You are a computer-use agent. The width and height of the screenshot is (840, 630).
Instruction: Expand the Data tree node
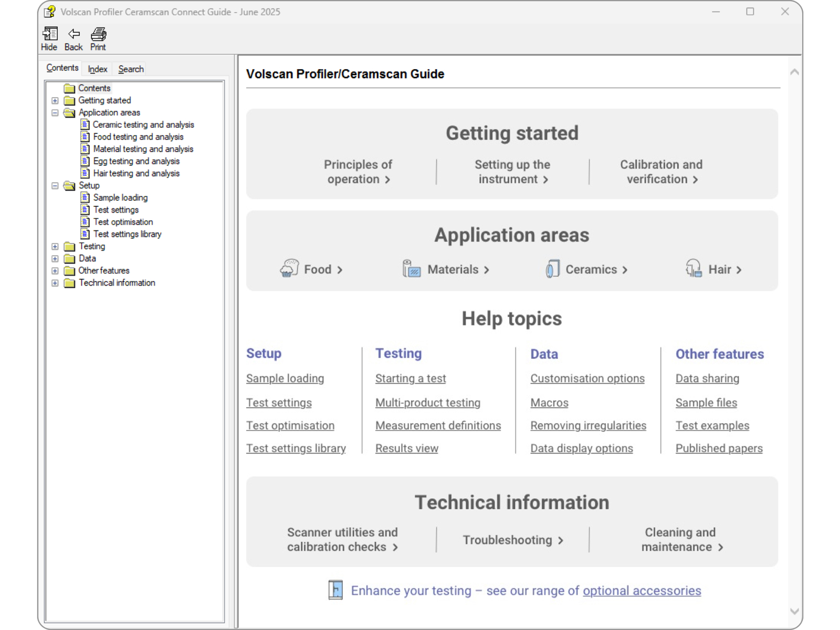55,258
